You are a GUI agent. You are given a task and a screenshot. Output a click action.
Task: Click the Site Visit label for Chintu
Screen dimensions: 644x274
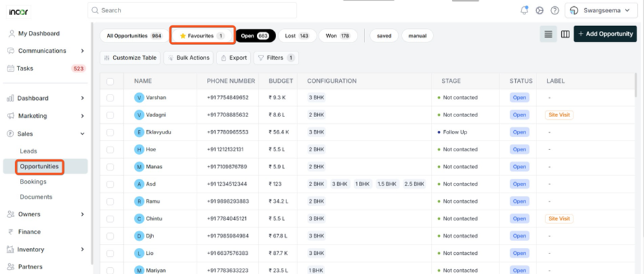click(560, 219)
